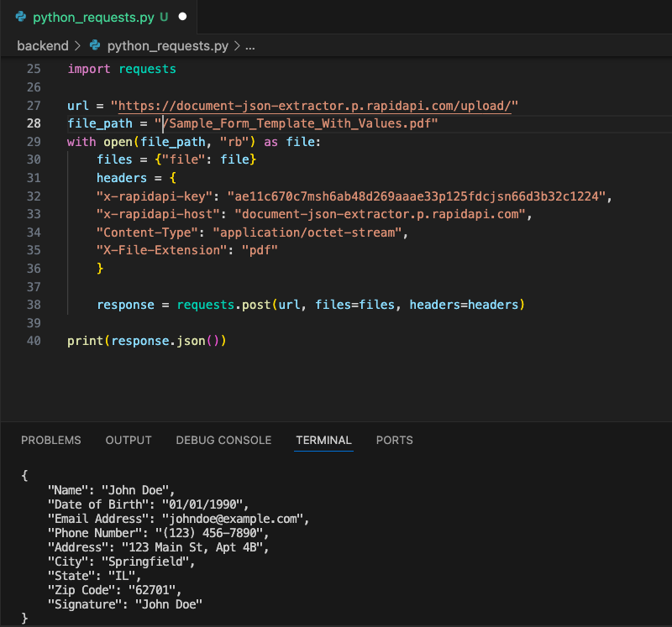This screenshot has height=627, width=672.
Task: Click the rapidapi upload URL on line 27
Action: [318, 106]
